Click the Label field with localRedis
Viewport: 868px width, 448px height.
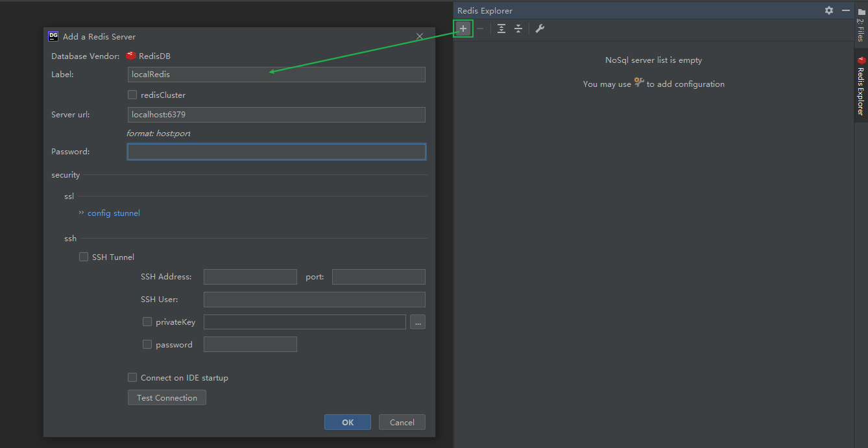tap(276, 75)
